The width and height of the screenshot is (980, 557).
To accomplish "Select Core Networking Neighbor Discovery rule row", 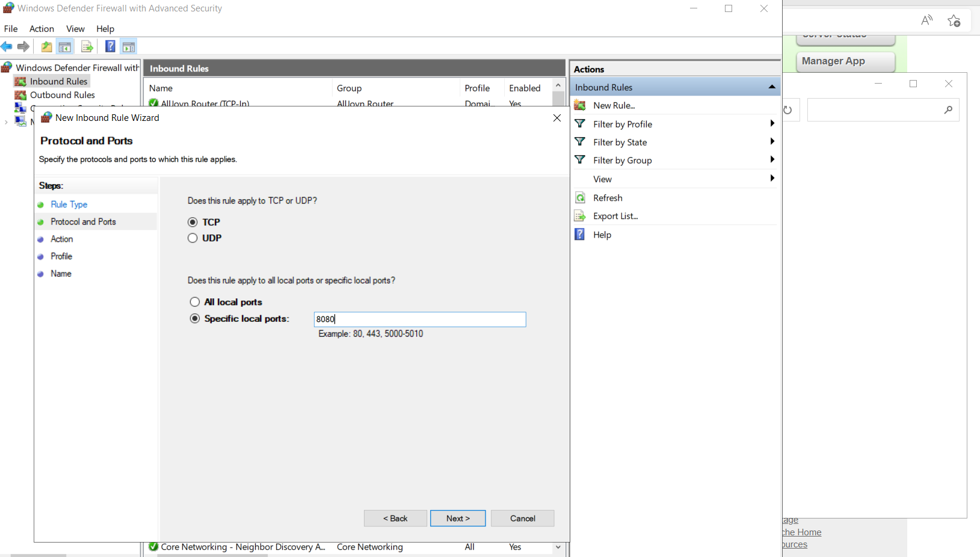I will (x=348, y=547).
